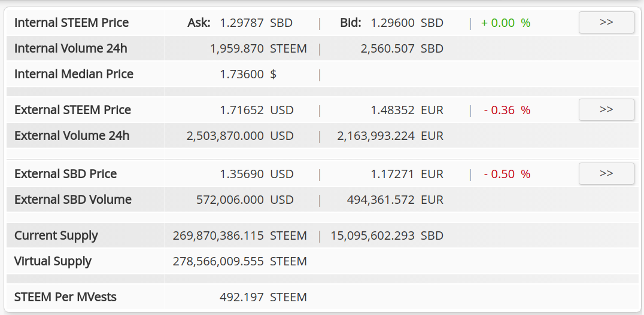
Task: Click the Internal Volume 24h label
Action: 71,48
